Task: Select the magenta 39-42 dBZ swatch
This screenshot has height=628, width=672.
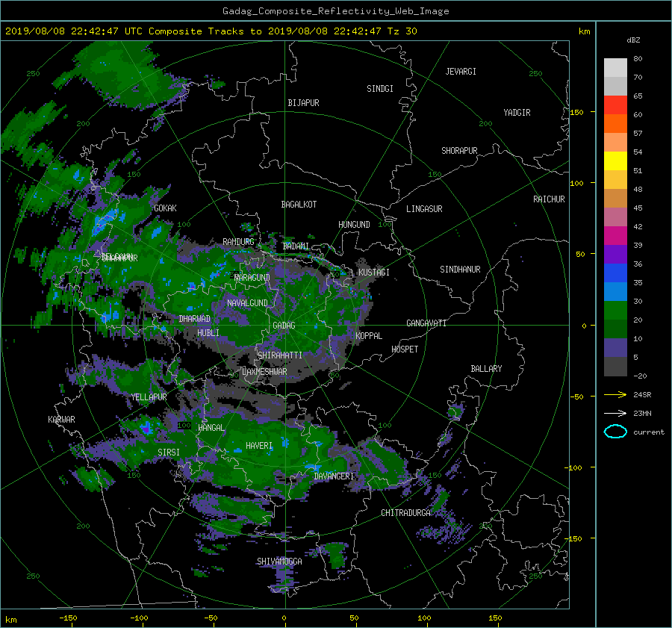Action: [x=615, y=236]
